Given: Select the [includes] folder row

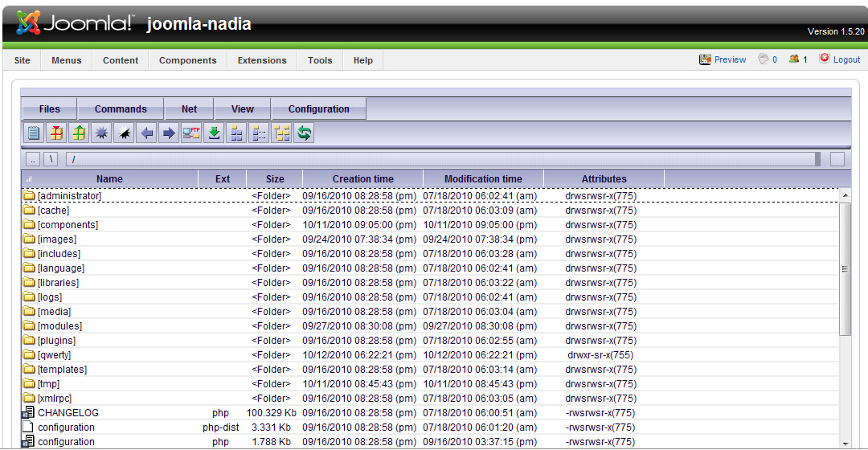Looking at the screenshot, I should [x=430, y=253].
